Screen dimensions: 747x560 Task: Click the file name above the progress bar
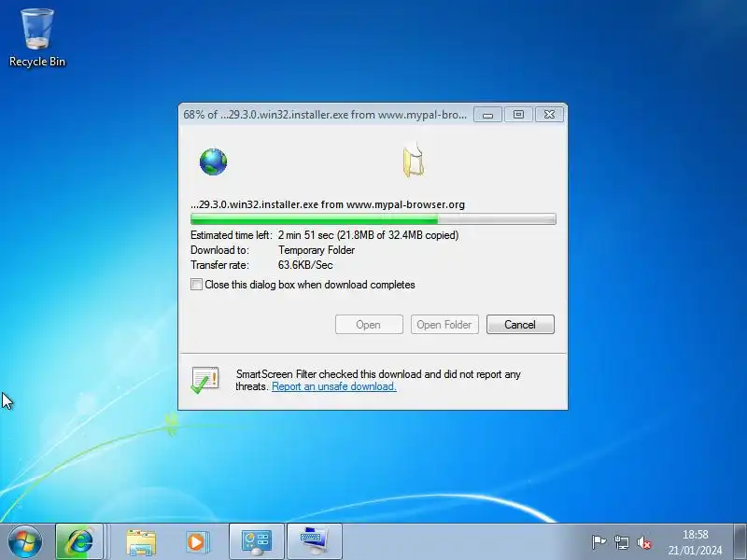coord(328,204)
